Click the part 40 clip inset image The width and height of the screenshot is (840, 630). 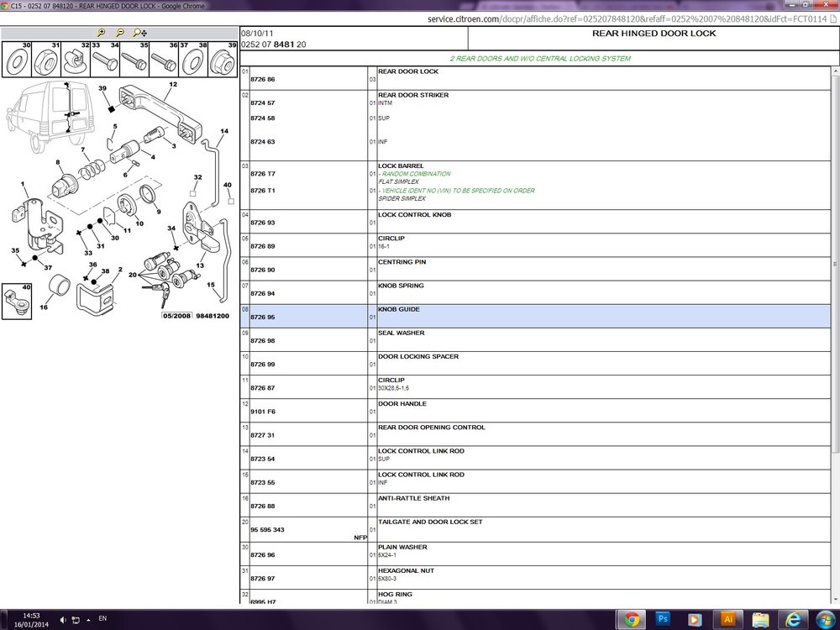(17, 302)
